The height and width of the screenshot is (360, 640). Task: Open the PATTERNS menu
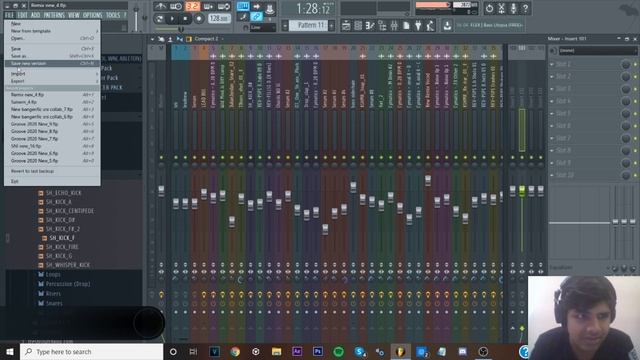54,15
